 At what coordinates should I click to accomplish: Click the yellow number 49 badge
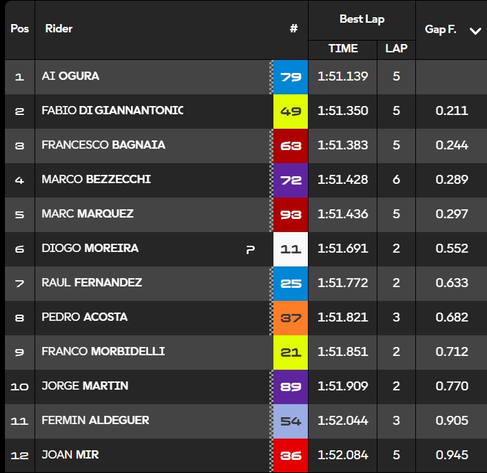point(291,111)
